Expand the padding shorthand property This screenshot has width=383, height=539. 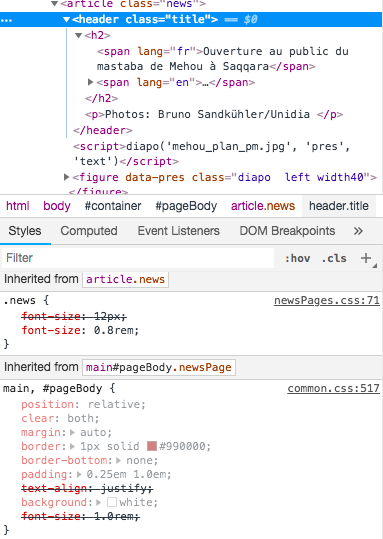coord(79,475)
